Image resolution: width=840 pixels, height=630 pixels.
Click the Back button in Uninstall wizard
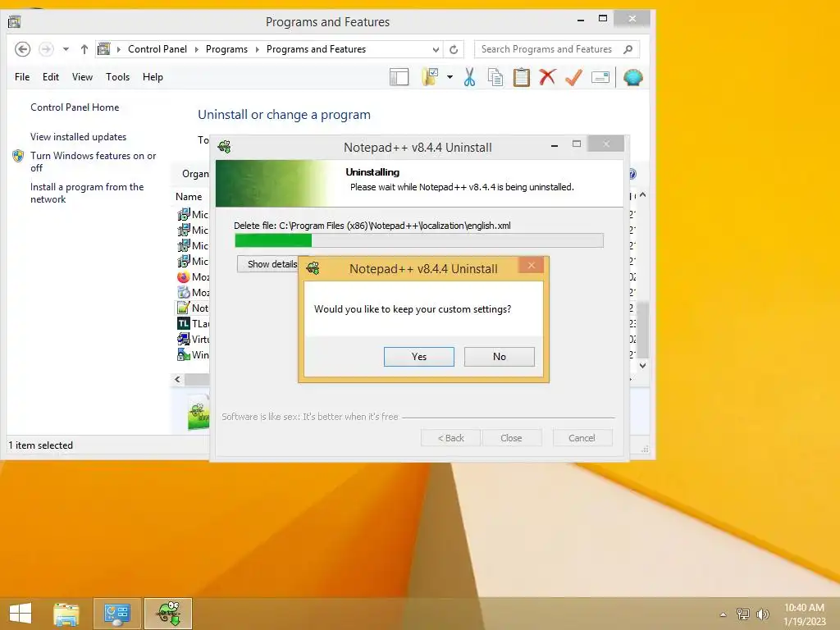[450, 438]
